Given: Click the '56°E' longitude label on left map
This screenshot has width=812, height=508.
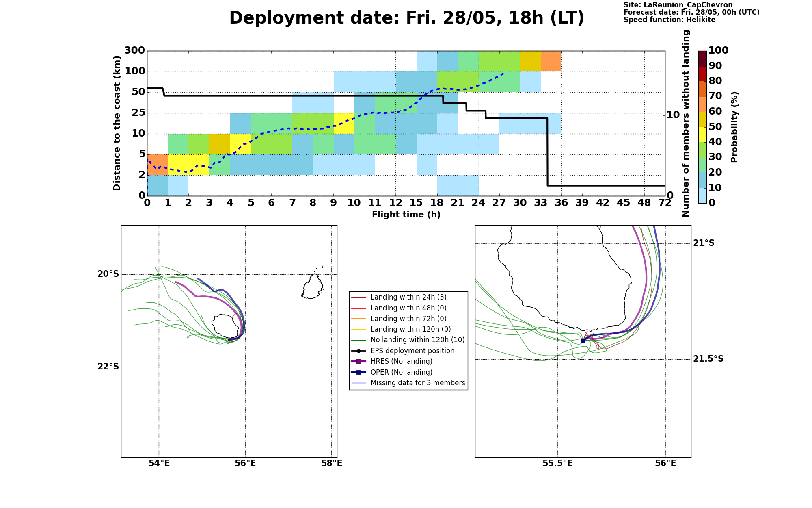Looking at the screenshot, I should [245, 463].
